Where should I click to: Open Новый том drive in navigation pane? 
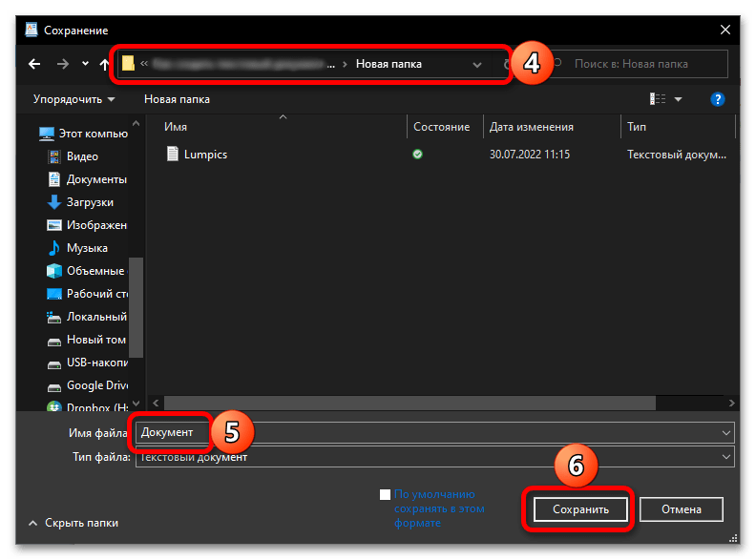click(87, 340)
